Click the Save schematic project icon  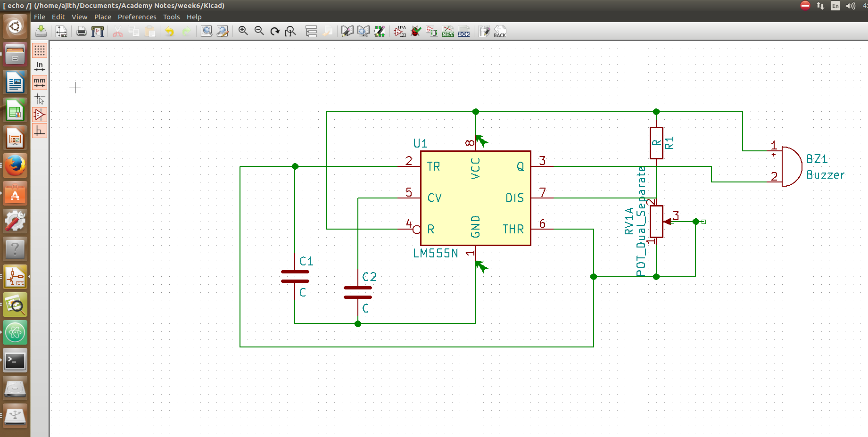click(41, 31)
